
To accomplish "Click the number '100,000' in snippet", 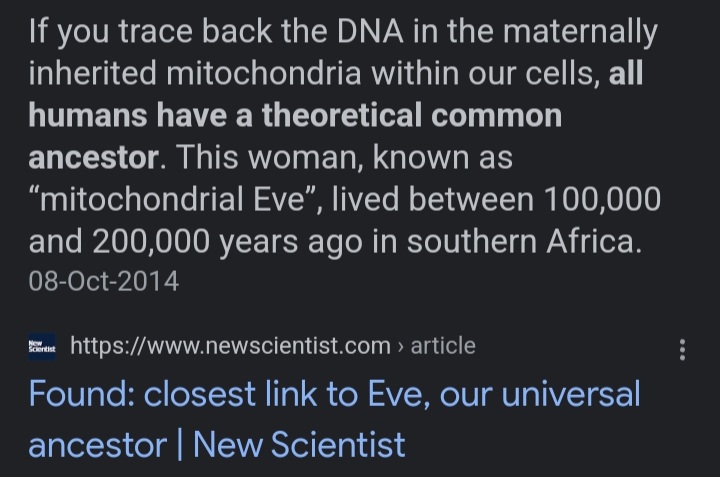I will (x=601, y=200).
